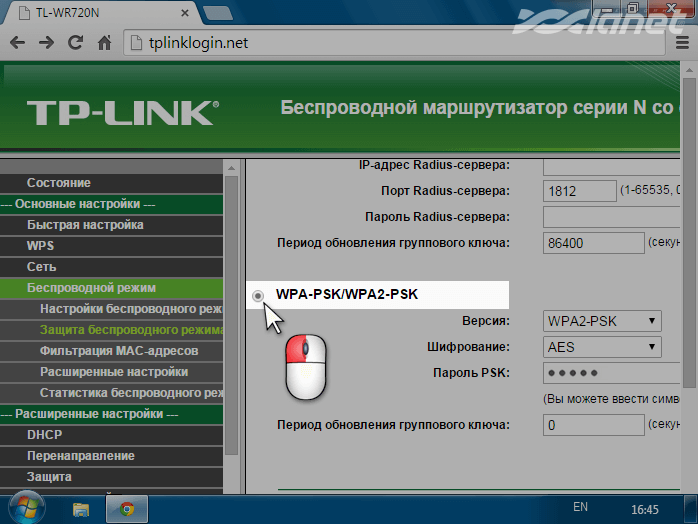This screenshot has width=698, height=524.
Task: Open the Chrome hamburger menu
Action: (x=682, y=43)
